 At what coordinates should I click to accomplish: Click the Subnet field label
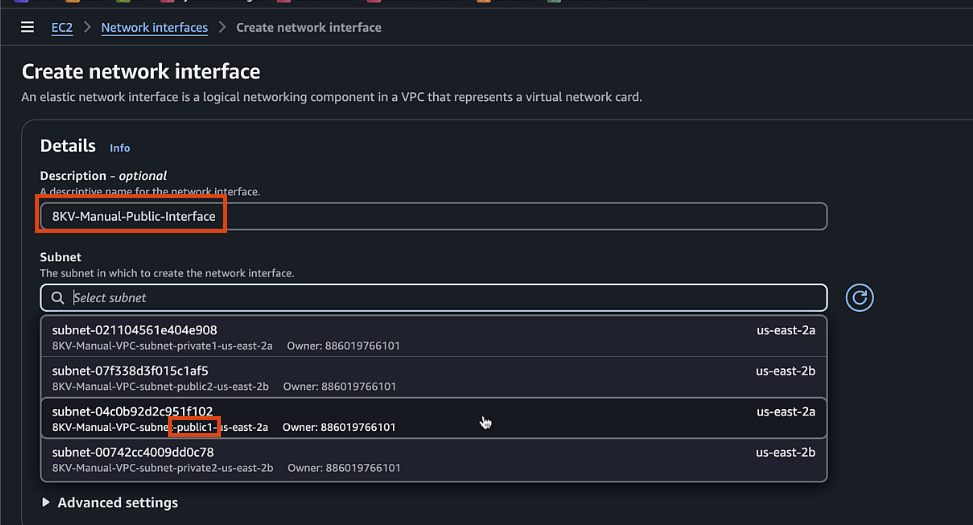pos(60,257)
